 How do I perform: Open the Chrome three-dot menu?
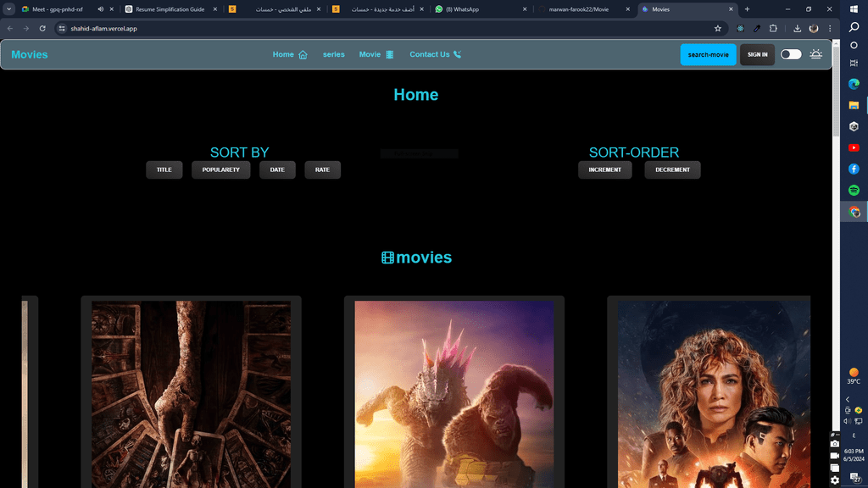tap(830, 28)
